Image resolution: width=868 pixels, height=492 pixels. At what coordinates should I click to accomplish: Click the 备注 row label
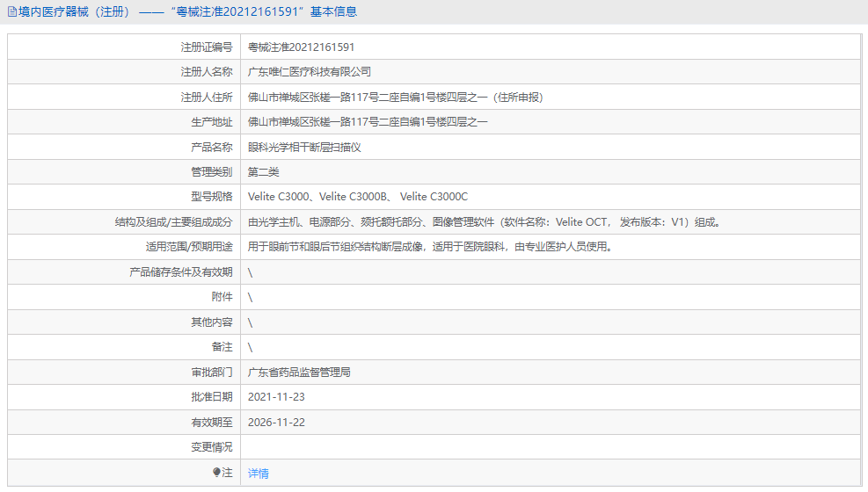coord(222,347)
